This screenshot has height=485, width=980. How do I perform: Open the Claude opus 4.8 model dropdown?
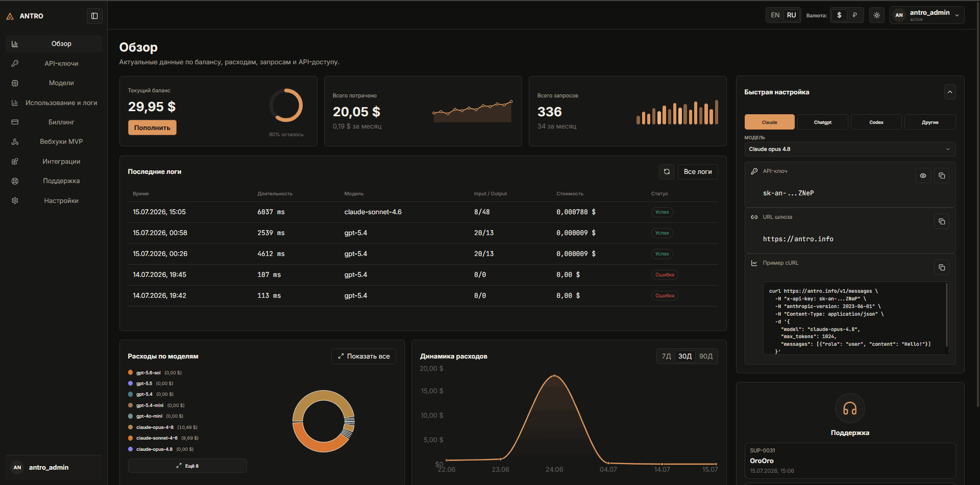(x=850, y=149)
